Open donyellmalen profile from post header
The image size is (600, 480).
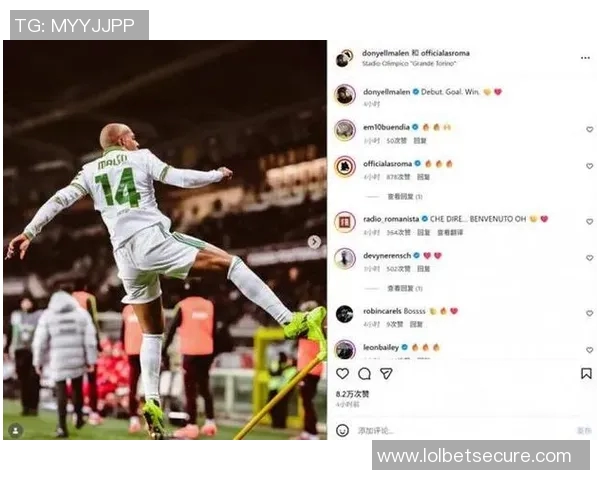tap(385, 53)
